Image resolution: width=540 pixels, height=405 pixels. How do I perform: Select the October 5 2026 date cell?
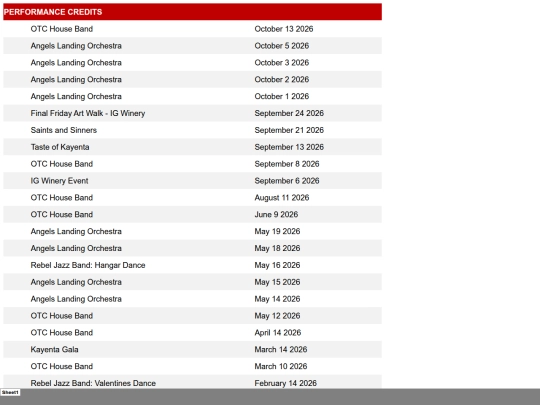point(282,46)
